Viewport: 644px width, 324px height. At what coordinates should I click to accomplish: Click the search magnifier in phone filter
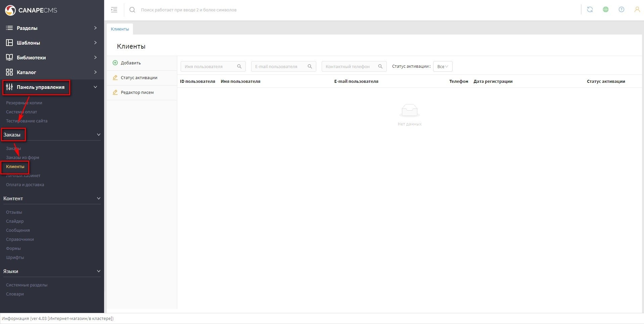380,66
